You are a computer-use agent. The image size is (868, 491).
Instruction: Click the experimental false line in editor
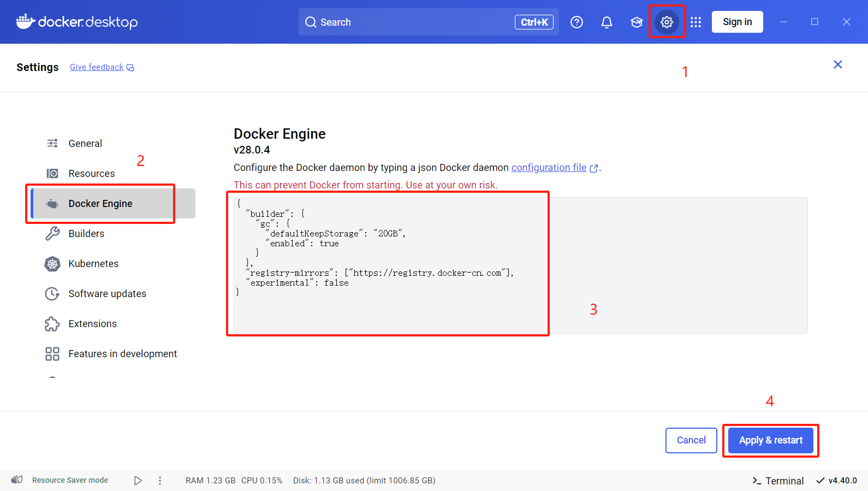point(297,283)
